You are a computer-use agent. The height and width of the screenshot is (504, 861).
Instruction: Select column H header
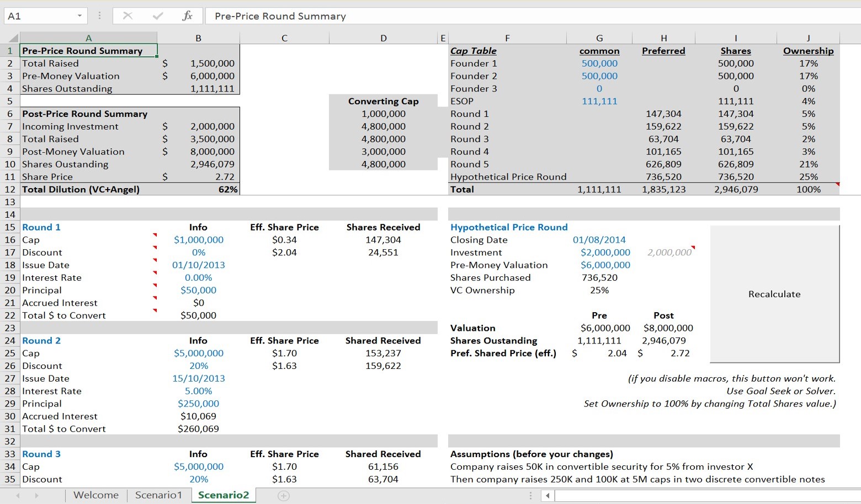(x=664, y=38)
